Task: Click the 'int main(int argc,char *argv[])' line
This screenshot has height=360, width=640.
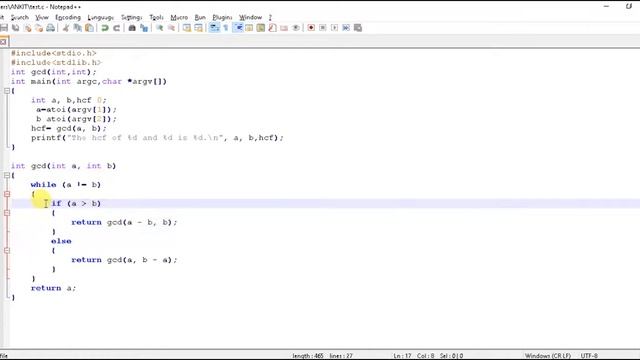Action: (89, 81)
